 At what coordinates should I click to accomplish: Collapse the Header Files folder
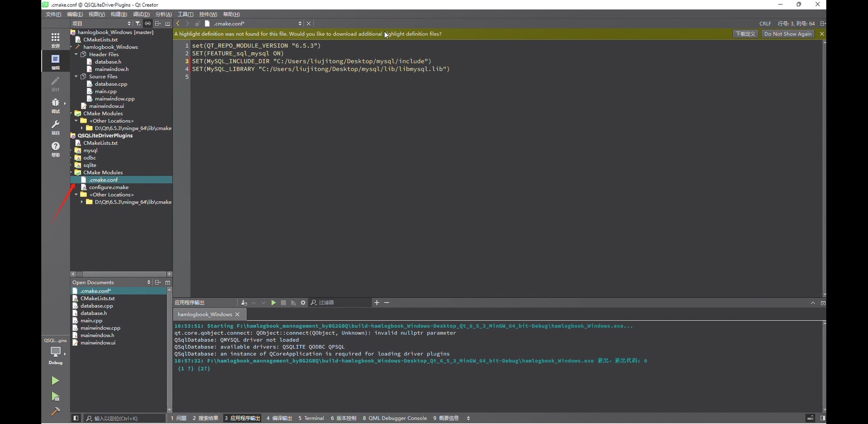tap(76, 54)
